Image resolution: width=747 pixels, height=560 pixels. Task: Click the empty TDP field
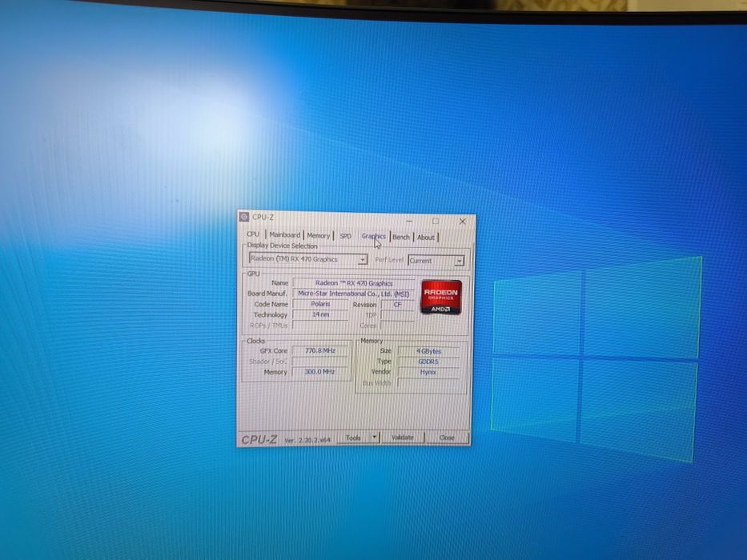[x=398, y=315]
